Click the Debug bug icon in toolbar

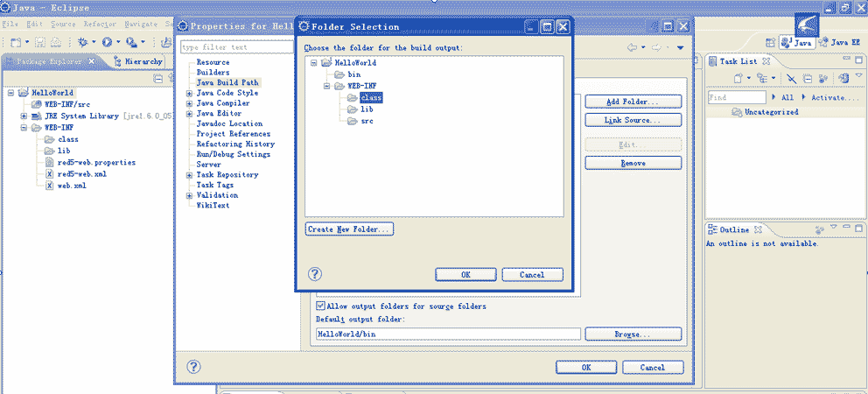[x=83, y=42]
